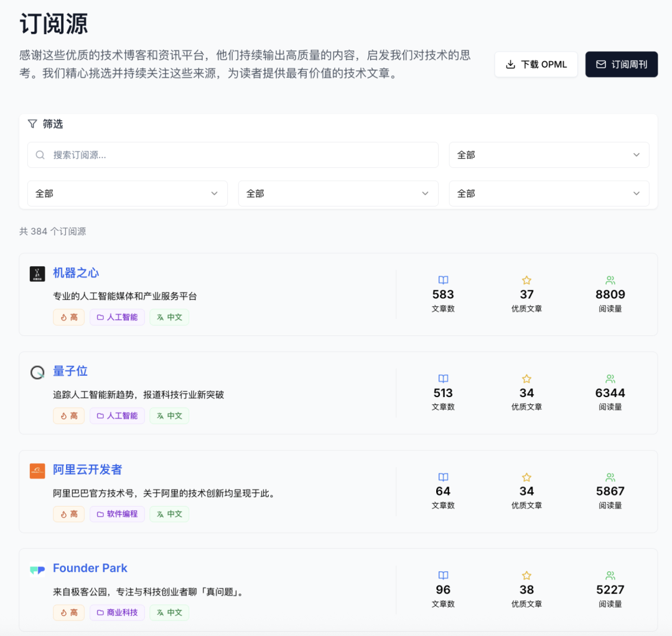
Task: Toggle the 人工智能 category tag on 机器之心
Action: (x=117, y=317)
